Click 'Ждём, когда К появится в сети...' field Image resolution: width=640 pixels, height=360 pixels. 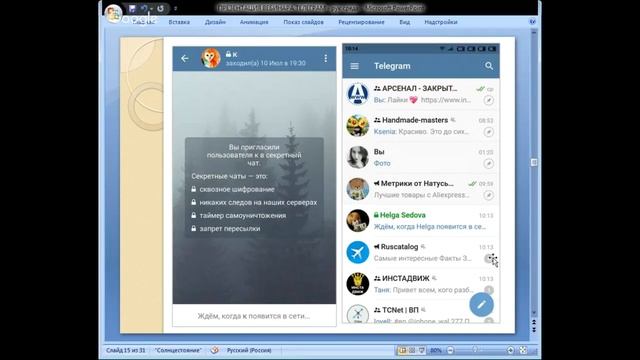(x=254, y=316)
